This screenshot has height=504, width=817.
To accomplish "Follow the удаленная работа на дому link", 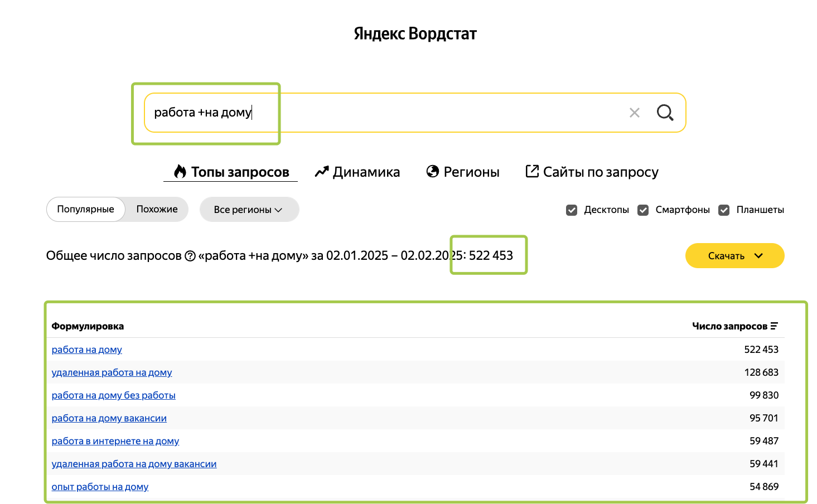I will pos(112,372).
